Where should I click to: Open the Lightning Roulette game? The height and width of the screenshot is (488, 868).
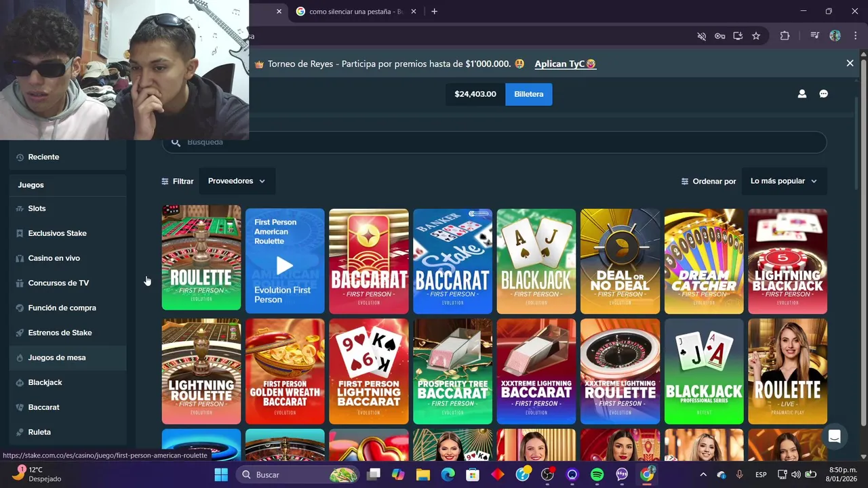[201, 371]
